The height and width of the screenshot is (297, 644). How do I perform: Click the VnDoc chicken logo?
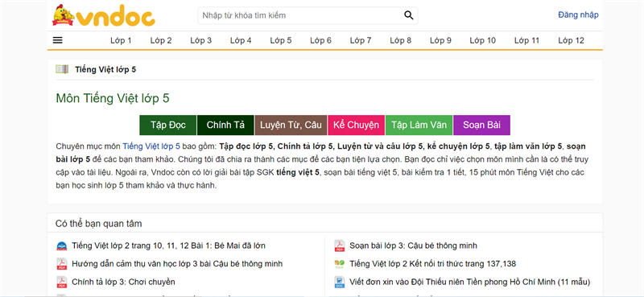(x=104, y=16)
